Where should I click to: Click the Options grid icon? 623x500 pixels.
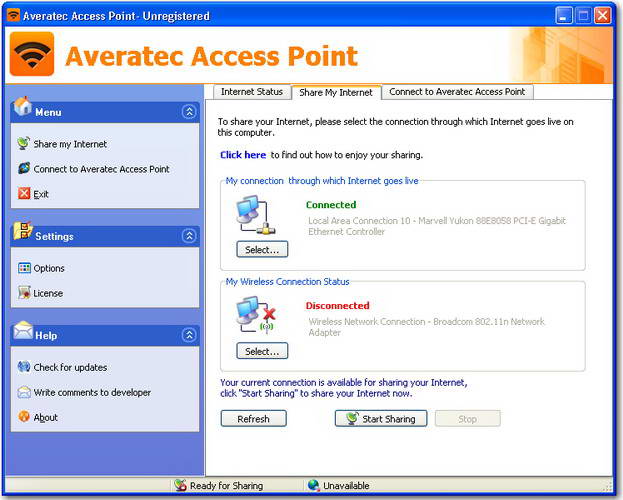[x=24, y=268]
